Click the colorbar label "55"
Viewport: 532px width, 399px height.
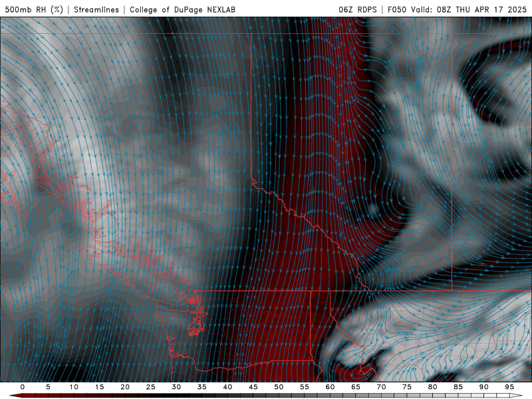click(x=305, y=387)
